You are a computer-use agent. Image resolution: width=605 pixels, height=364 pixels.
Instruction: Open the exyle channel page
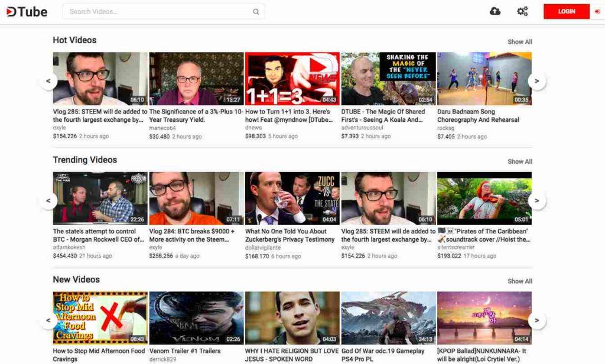point(58,126)
